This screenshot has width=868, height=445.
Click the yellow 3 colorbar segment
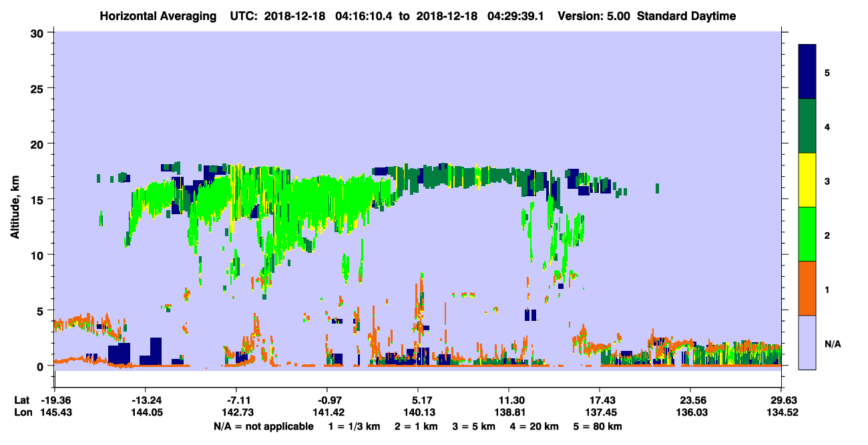point(807,180)
